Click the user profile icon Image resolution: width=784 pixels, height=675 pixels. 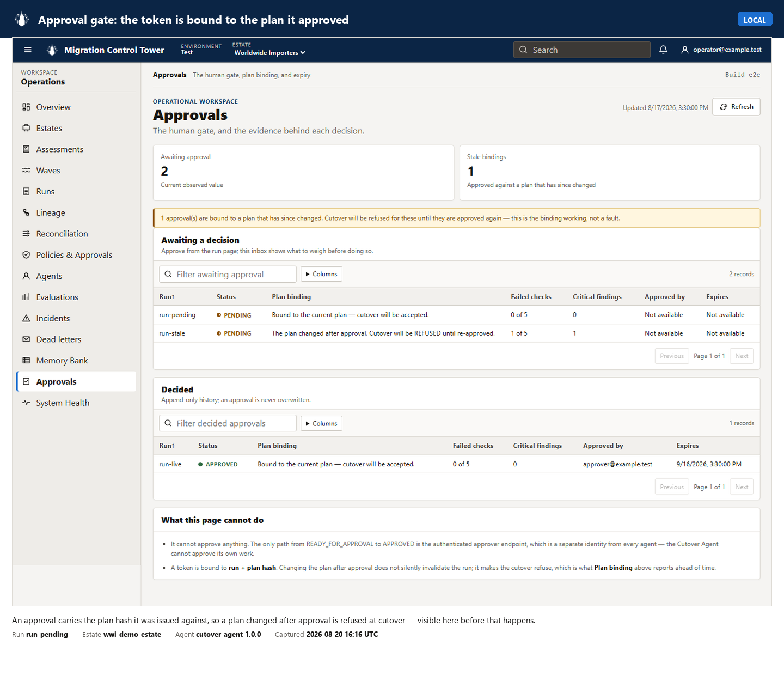coord(685,50)
